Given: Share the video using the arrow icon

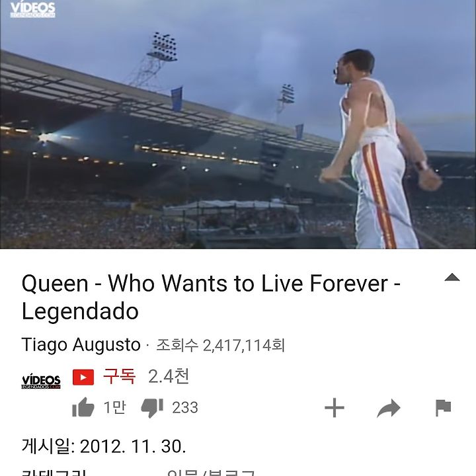Looking at the screenshot, I should click(389, 408).
